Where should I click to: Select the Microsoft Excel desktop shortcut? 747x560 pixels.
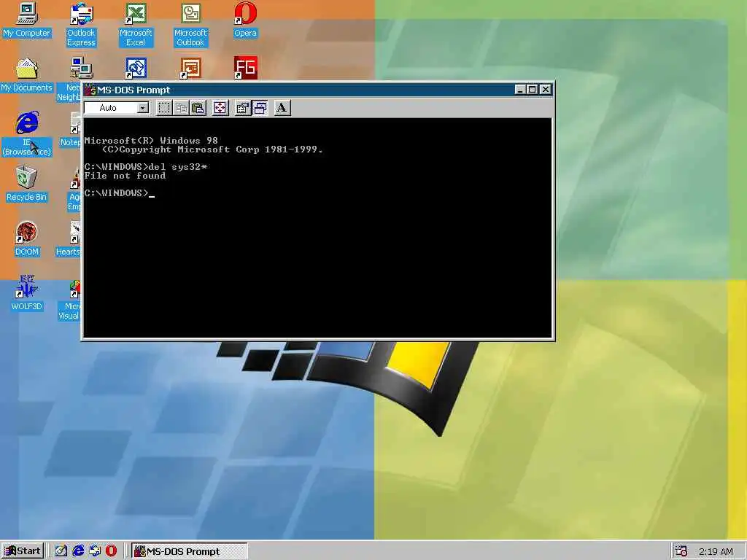point(136,25)
